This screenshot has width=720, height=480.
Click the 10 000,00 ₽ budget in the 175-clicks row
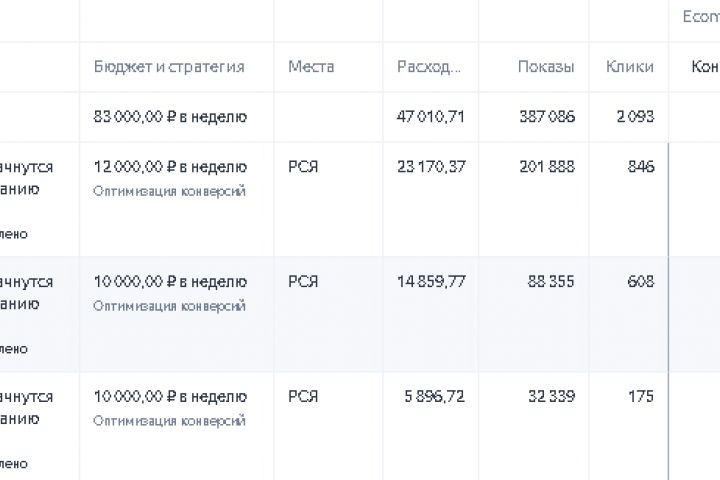point(169,397)
